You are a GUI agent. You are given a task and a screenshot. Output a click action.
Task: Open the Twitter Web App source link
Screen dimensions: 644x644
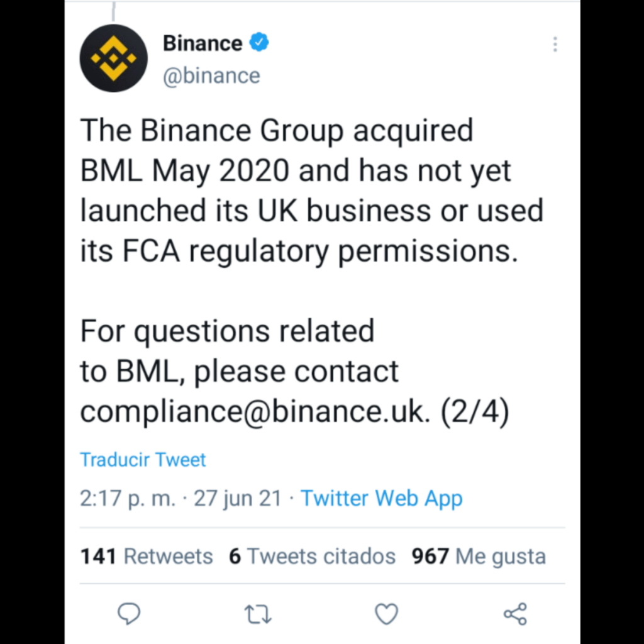[381, 498]
